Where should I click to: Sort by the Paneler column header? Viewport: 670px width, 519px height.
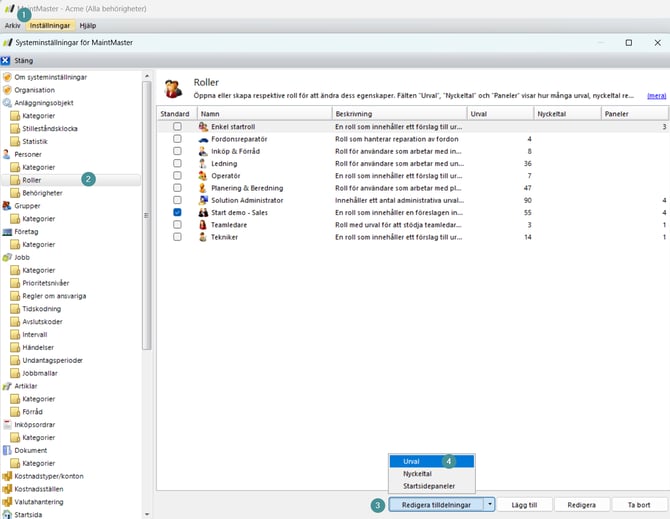[x=635, y=114]
